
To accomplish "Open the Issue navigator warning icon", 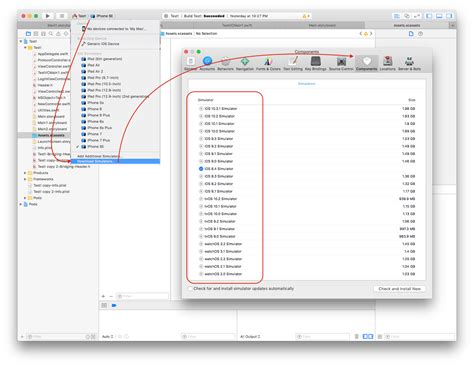I will [x=58, y=34].
